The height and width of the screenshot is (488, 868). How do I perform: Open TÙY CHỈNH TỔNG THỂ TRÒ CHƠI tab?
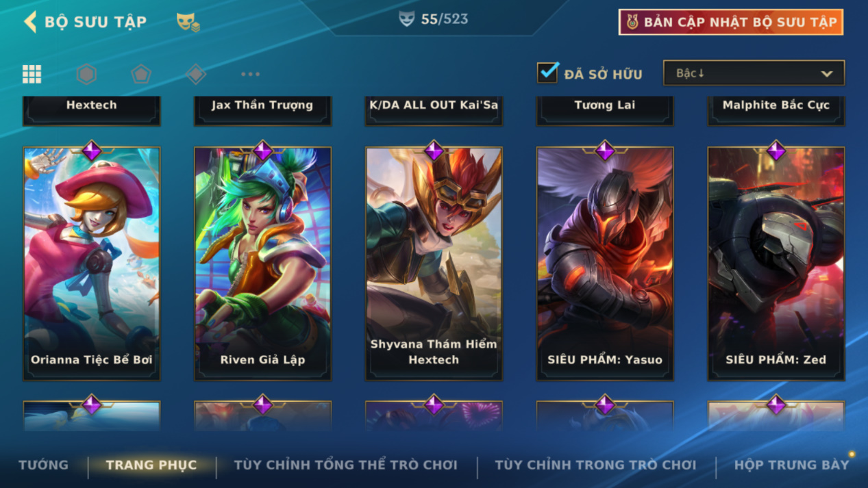click(x=345, y=465)
